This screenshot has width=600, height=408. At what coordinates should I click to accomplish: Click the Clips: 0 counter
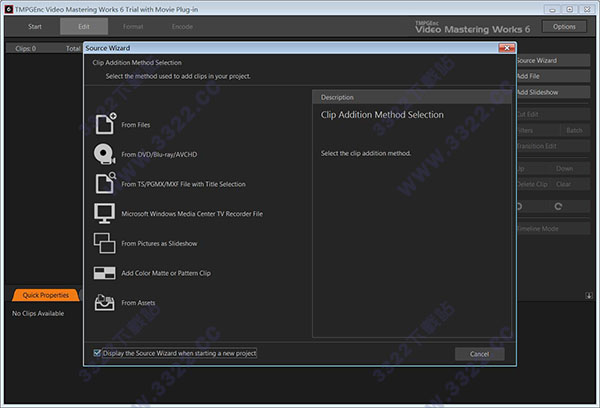point(26,48)
